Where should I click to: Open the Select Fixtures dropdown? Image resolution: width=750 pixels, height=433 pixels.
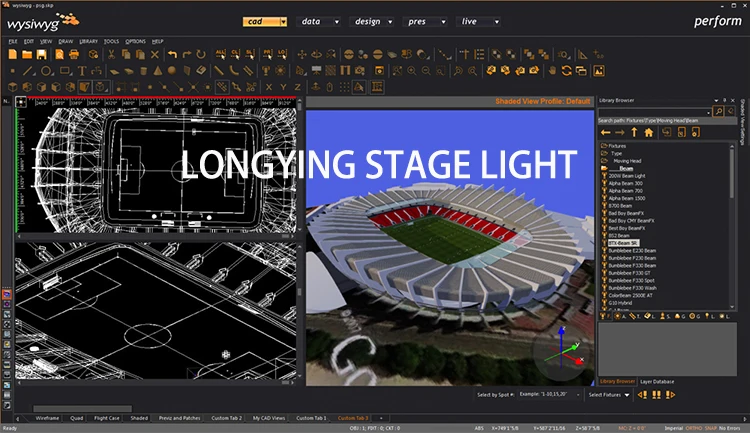[x=608, y=395]
